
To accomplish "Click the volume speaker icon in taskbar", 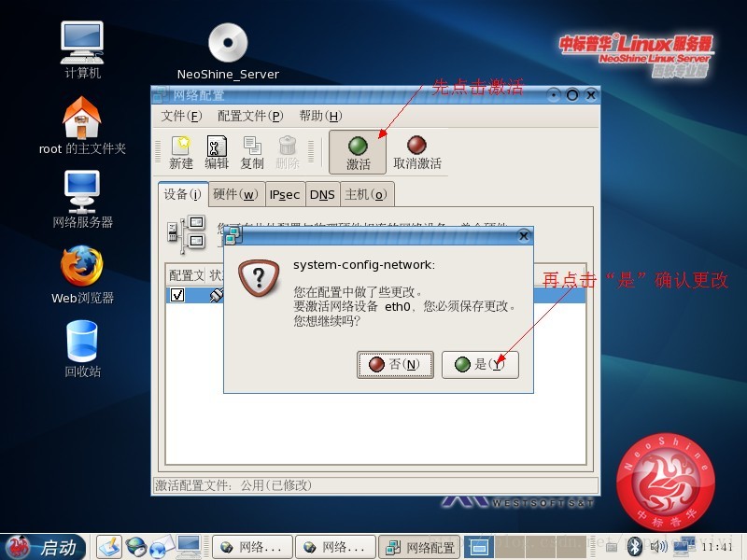I will (659, 548).
